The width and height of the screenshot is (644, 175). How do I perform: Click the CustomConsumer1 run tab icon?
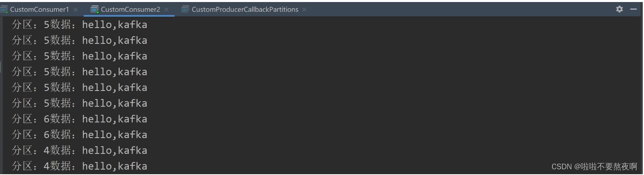coord(4,9)
